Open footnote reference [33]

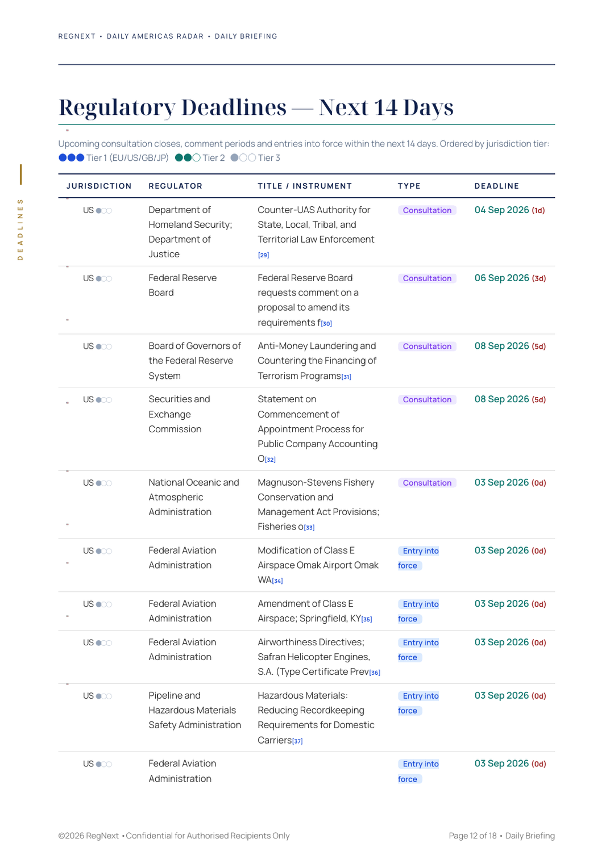pos(309,528)
